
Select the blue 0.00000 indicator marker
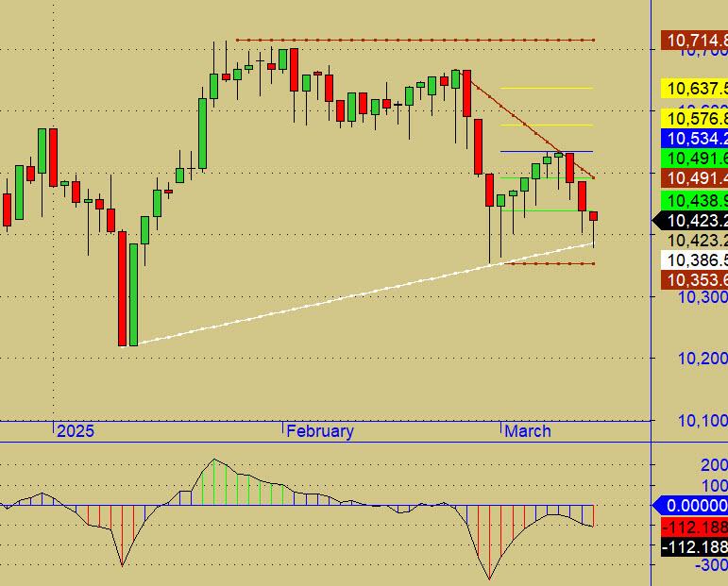tap(691, 505)
